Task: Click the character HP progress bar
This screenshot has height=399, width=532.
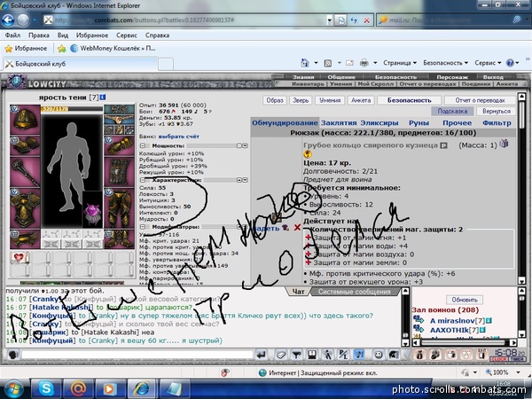Action: 72,109
